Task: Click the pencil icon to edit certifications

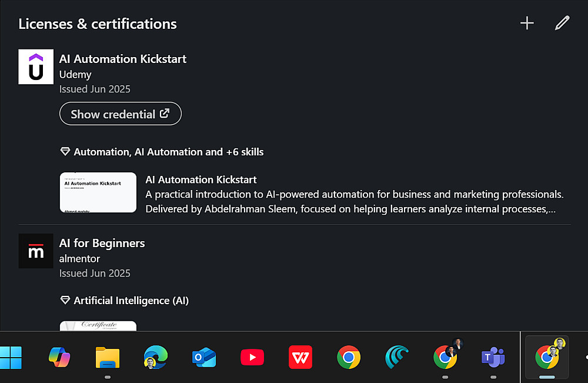Action: click(x=562, y=24)
